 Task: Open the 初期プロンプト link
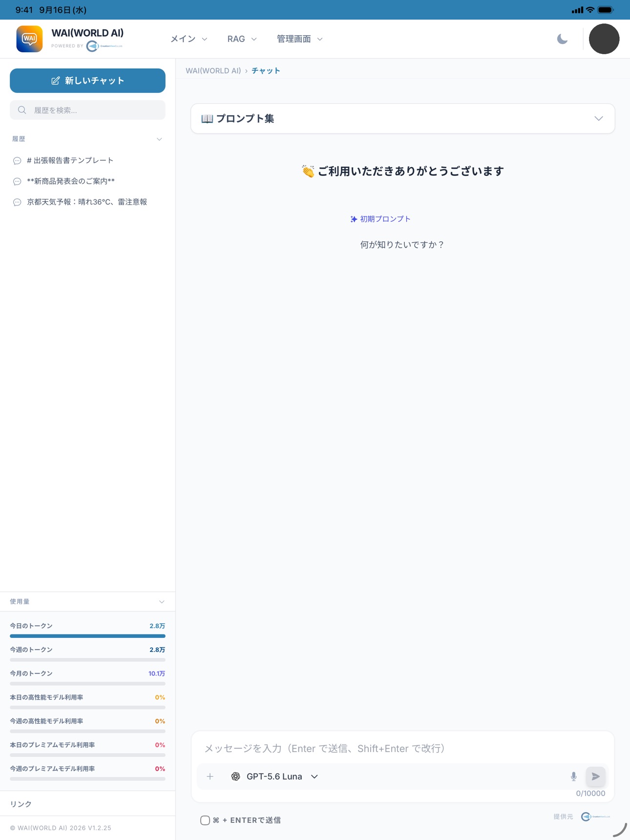(380, 219)
